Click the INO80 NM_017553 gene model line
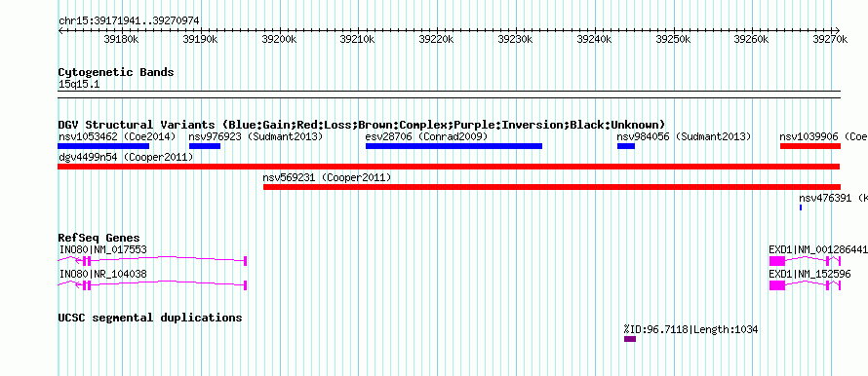 [152, 261]
